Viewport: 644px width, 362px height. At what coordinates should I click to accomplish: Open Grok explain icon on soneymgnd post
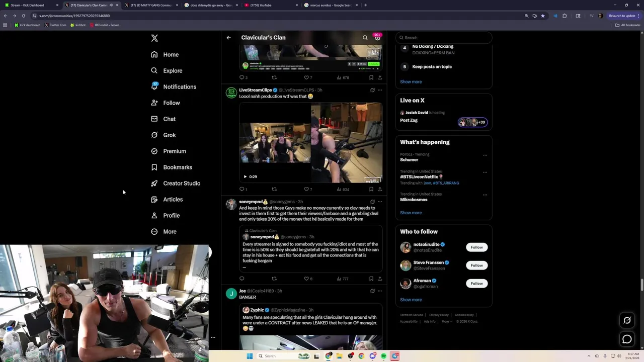point(372,202)
